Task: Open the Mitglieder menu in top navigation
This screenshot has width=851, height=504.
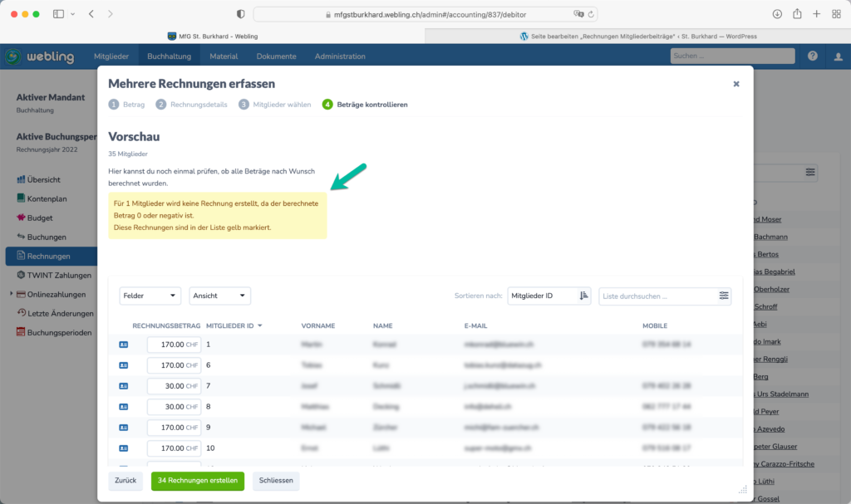Action: click(x=111, y=56)
